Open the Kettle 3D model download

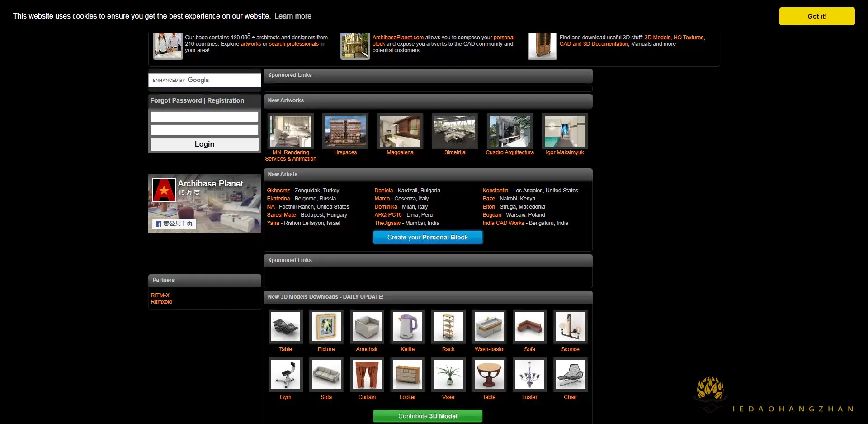pos(407,327)
